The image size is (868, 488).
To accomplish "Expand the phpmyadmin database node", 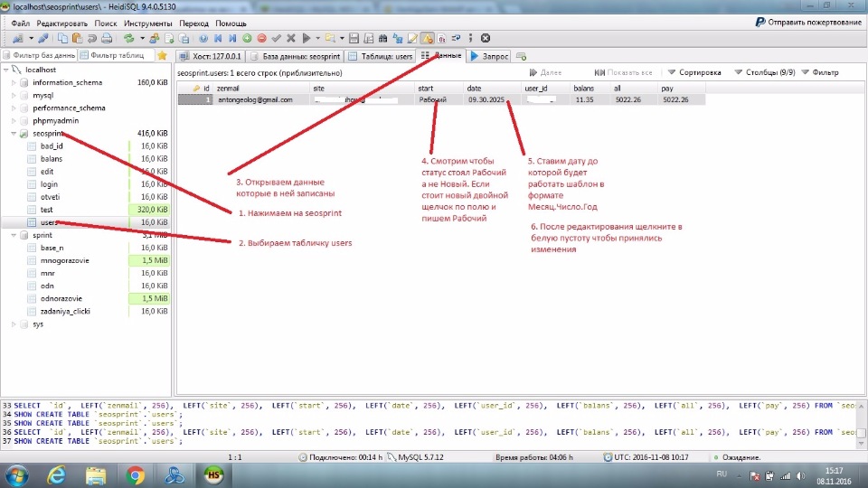I will pyautogui.click(x=14, y=120).
